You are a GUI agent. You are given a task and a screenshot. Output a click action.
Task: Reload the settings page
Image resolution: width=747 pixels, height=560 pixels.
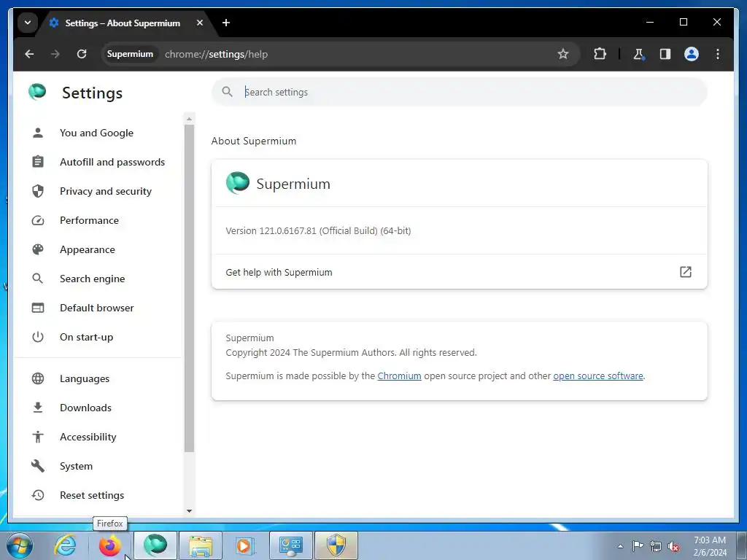pos(82,54)
